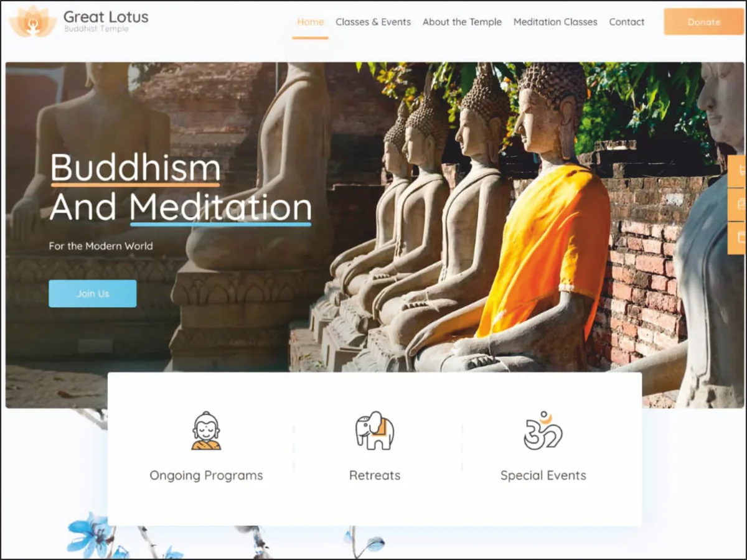Click the Great Lotus site title text
Screen dimensions: 747x560
point(106,17)
